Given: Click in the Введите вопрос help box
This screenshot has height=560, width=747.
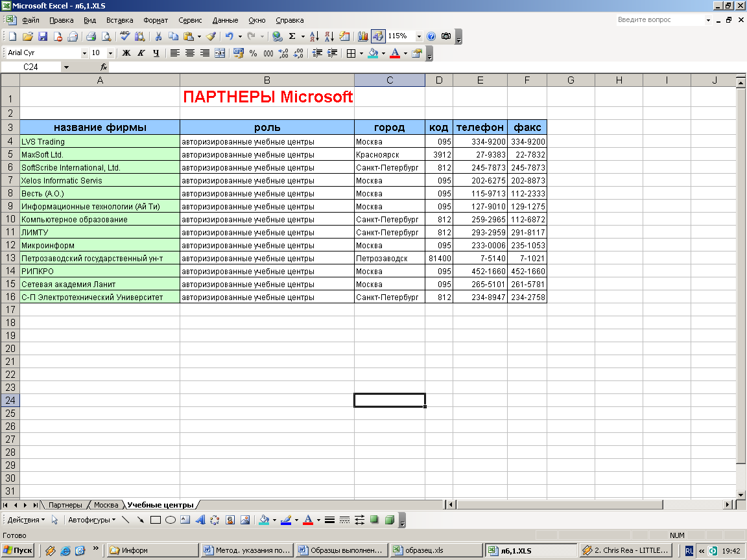Looking at the screenshot, I should point(660,20).
